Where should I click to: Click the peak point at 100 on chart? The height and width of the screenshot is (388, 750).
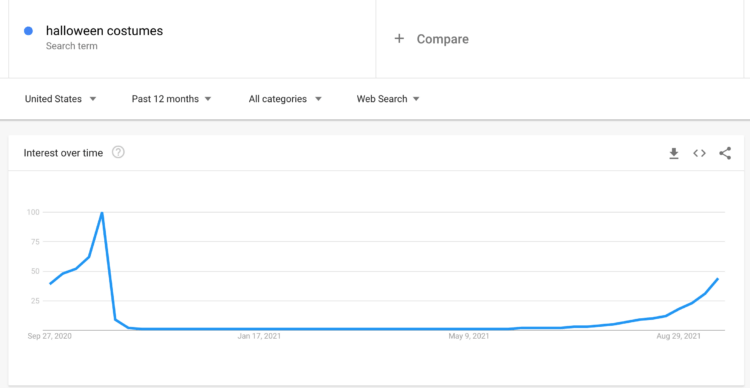pyautogui.click(x=102, y=212)
